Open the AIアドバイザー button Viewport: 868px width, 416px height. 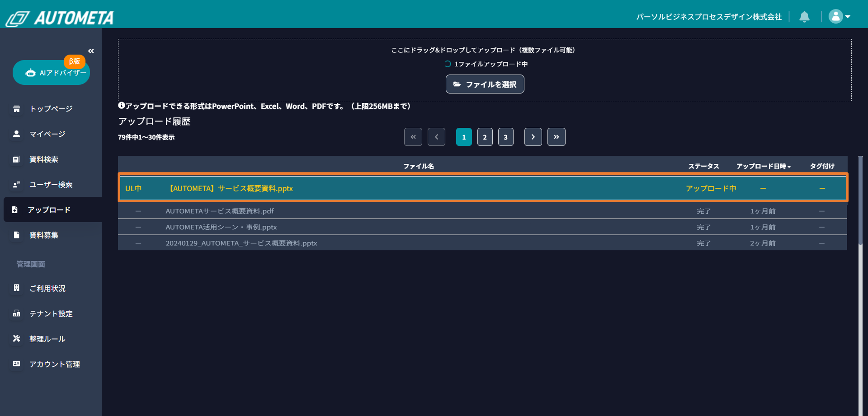[51, 73]
